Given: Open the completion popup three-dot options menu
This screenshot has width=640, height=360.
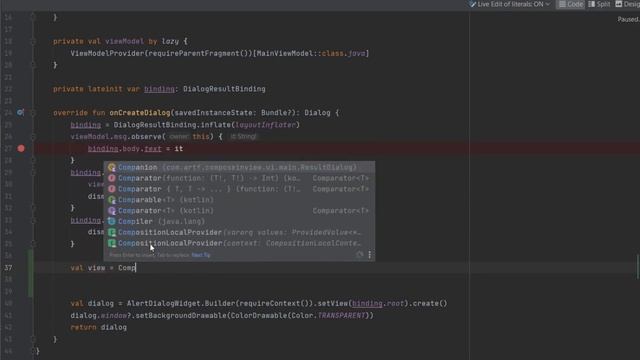Looking at the screenshot, I should point(370,255).
